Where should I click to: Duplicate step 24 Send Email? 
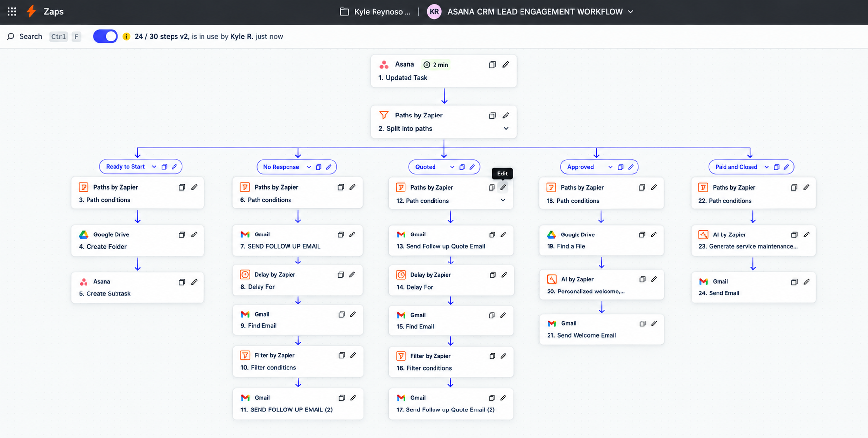click(794, 282)
